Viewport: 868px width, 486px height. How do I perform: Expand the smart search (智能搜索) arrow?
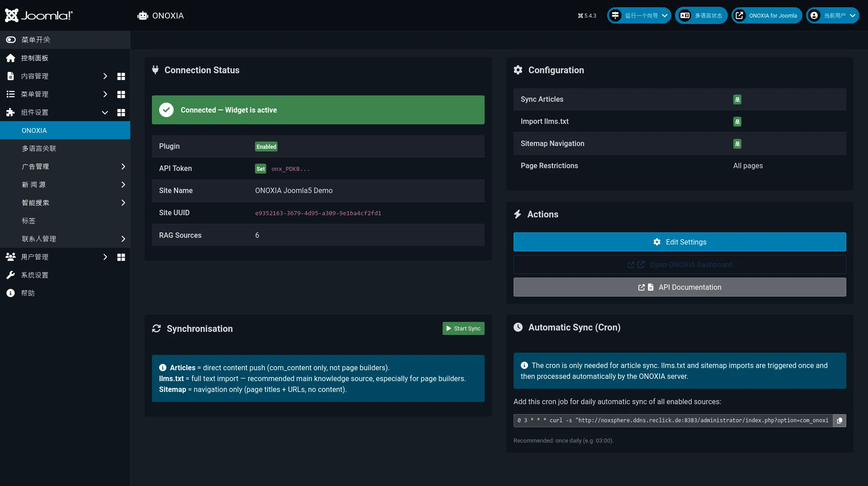tap(123, 203)
